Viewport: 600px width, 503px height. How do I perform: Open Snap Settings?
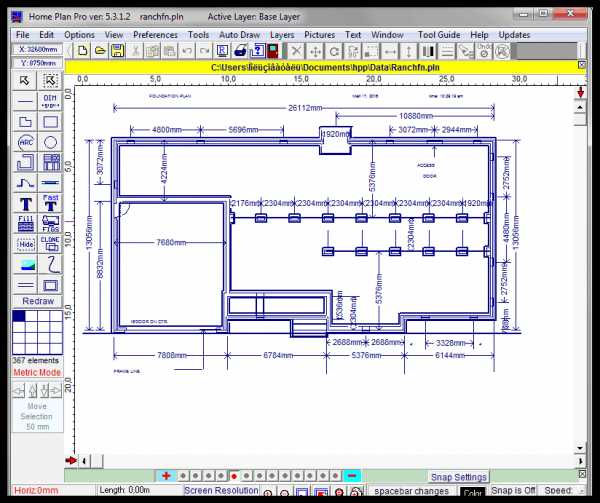point(459,477)
